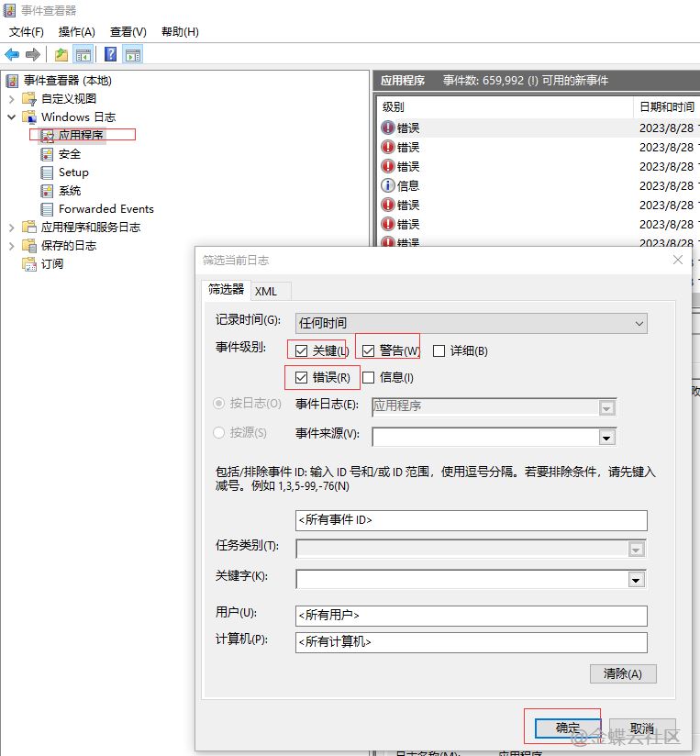The image size is (700, 756).
Task: Toggle the Show/Hide Console Tree icon
Action: coord(83,55)
